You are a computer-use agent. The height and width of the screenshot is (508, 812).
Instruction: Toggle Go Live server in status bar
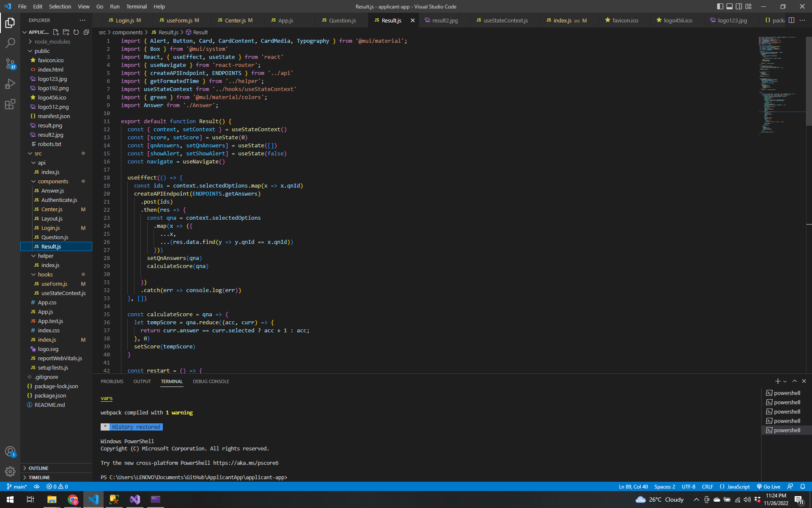point(768,486)
